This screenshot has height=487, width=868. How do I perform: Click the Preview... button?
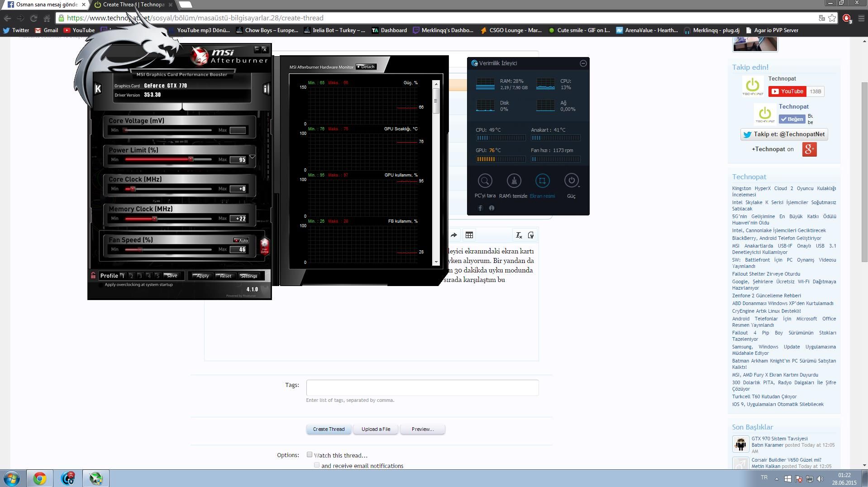tap(423, 429)
